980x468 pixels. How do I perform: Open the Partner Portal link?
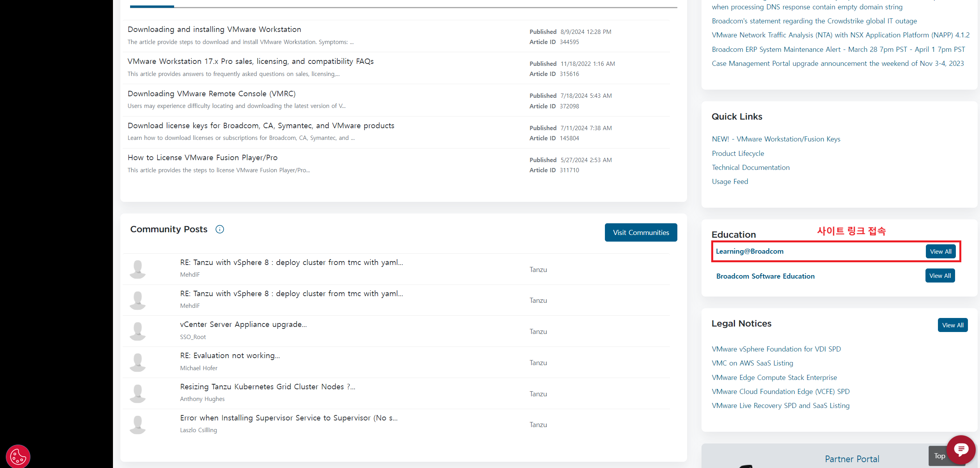851,459
